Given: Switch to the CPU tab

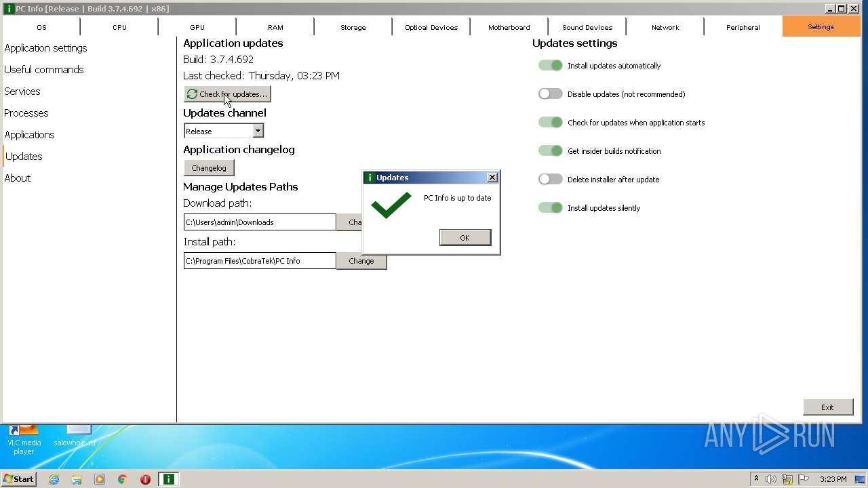Looking at the screenshot, I should (x=119, y=27).
